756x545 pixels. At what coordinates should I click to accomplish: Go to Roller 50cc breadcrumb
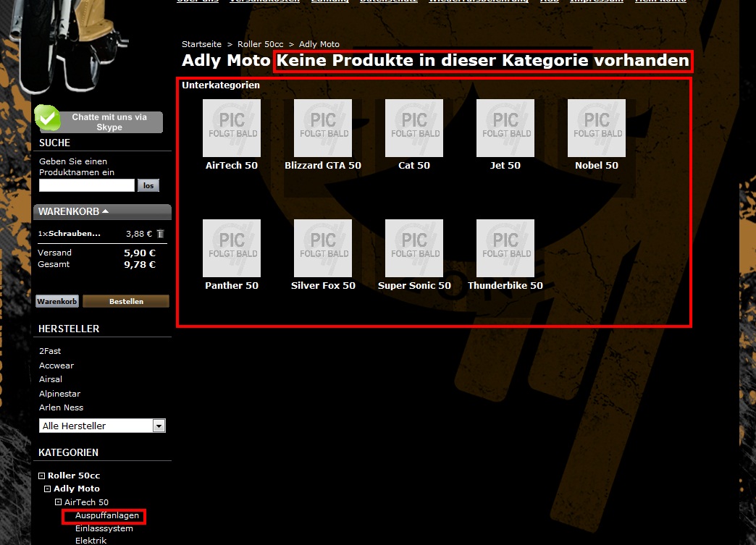tap(261, 44)
